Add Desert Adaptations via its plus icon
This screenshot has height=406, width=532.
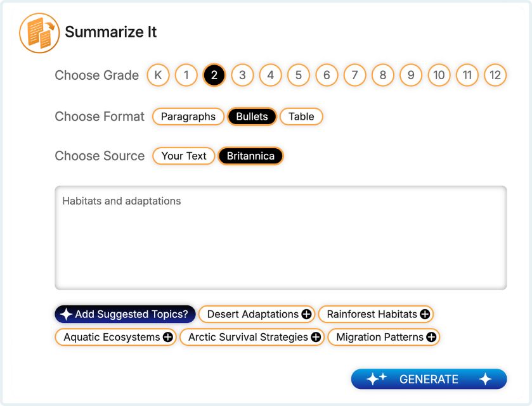coord(306,314)
